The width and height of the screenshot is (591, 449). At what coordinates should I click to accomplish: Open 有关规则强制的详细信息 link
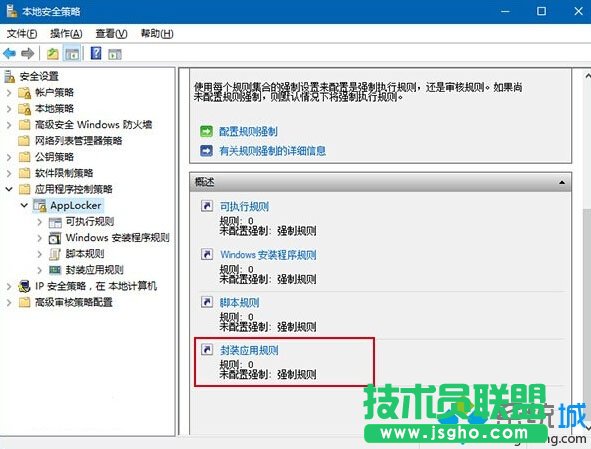(x=273, y=151)
